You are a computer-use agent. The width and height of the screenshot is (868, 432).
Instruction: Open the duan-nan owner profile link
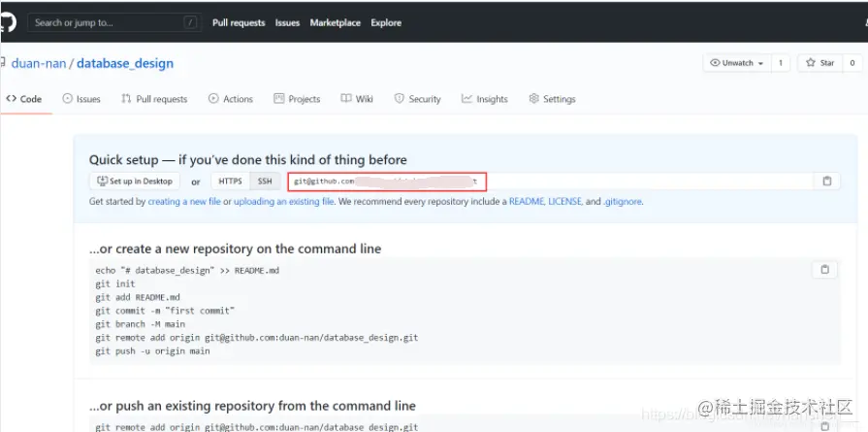pyautogui.click(x=39, y=63)
